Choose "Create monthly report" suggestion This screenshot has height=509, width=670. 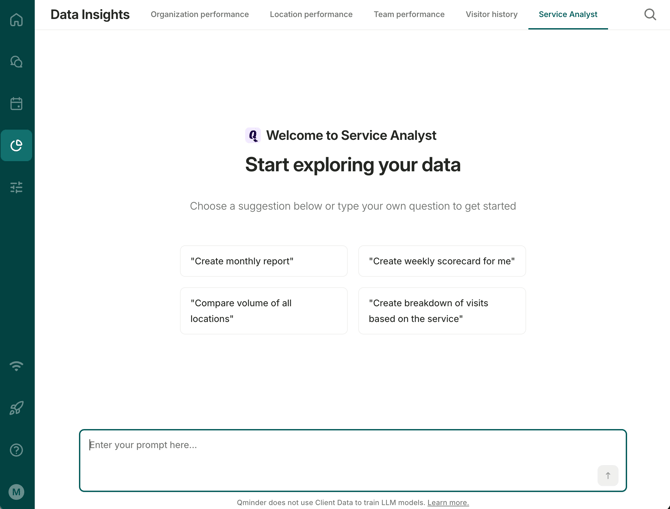[264, 261]
